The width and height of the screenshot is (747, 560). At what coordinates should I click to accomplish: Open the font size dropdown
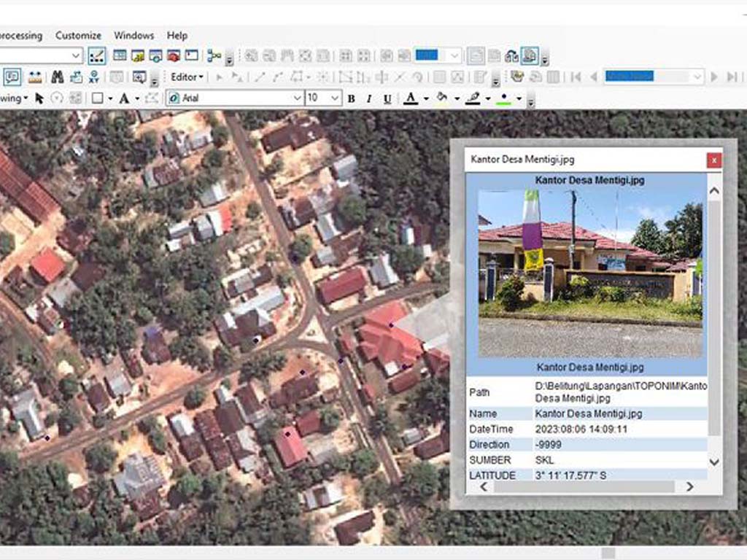[x=335, y=98]
